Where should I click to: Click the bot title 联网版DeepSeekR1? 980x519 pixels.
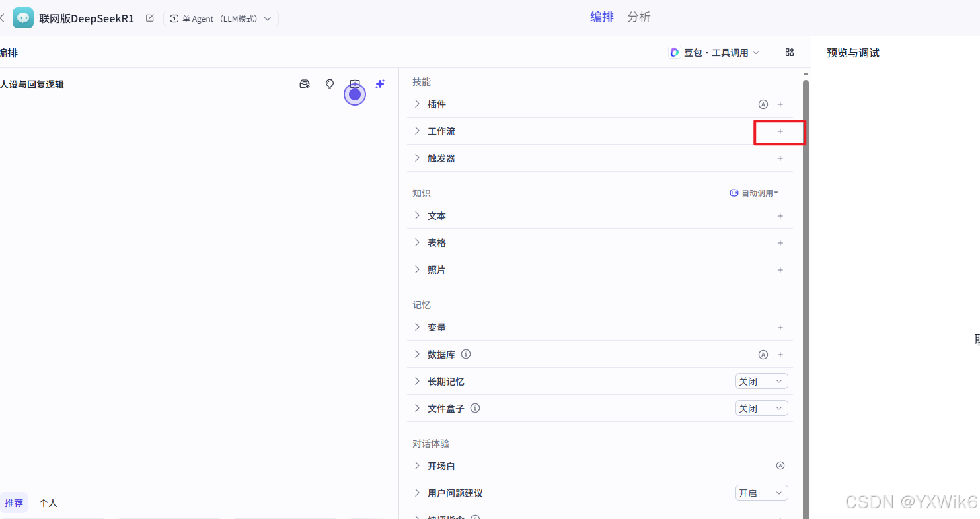point(87,18)
